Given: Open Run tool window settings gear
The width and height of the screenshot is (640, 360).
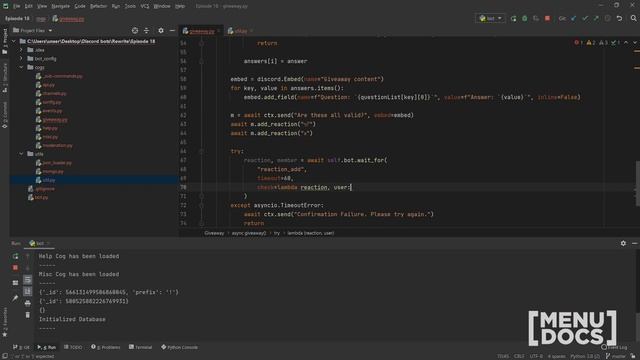Looking at the screenshot, I should pyautogui.click(x=623, y=243).
